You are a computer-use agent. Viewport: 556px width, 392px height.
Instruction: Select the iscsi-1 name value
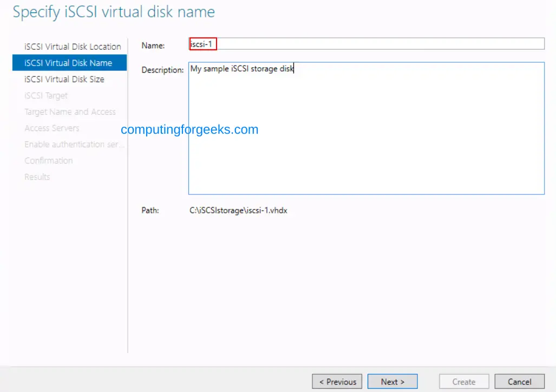coord(201,44)
